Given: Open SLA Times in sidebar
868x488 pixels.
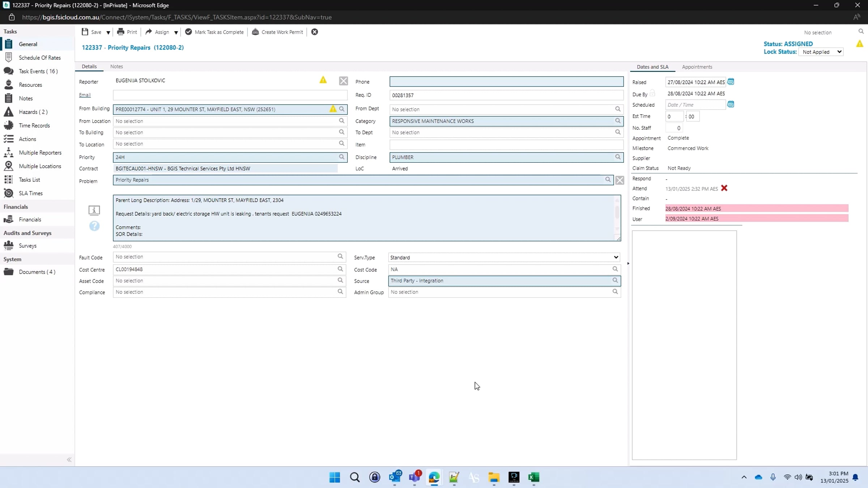Looking at the screenshot, I should click(x=30, y=193).
